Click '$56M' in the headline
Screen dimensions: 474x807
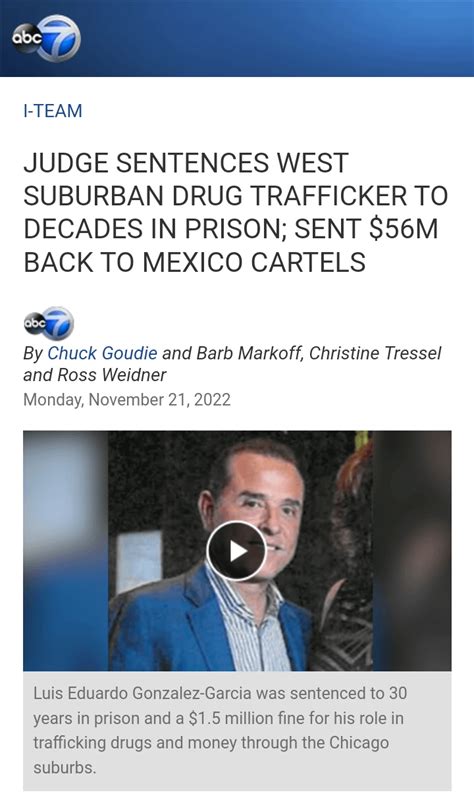[x=403, y=229]
